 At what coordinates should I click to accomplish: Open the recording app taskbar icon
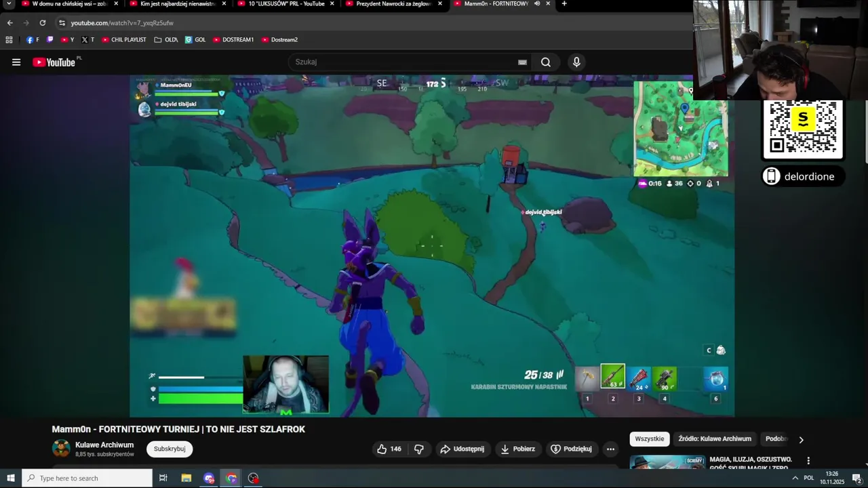[x=254, y=479]
